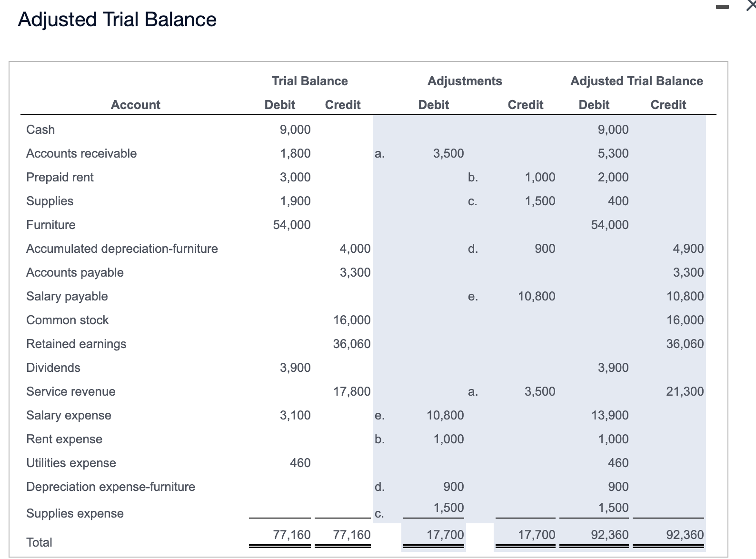This screenshot has width=756, height=559.
Task: Minimize the Adjusted Trial Balance window
Action: pos(722,7)
